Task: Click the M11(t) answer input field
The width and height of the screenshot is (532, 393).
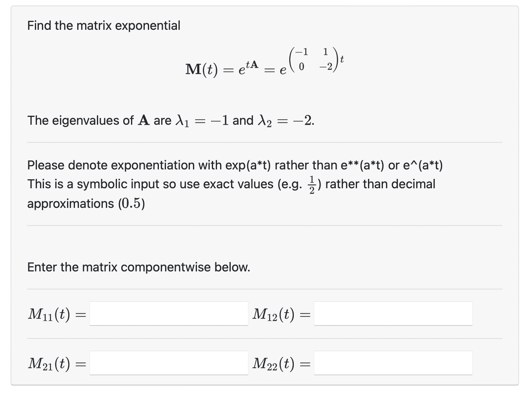Action: point(168,313)
